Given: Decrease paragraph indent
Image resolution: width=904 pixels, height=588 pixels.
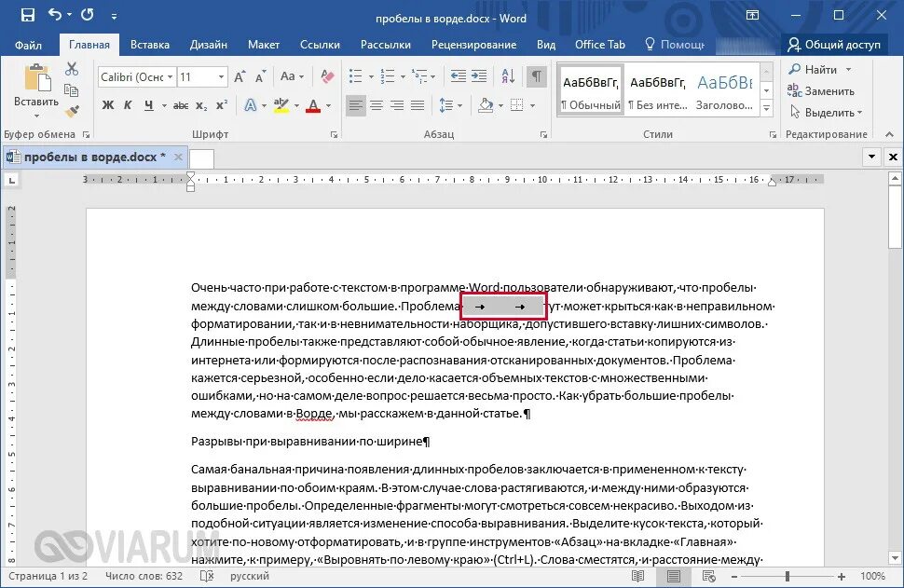Looking at the screenshot, I should [x=459, y=76].
